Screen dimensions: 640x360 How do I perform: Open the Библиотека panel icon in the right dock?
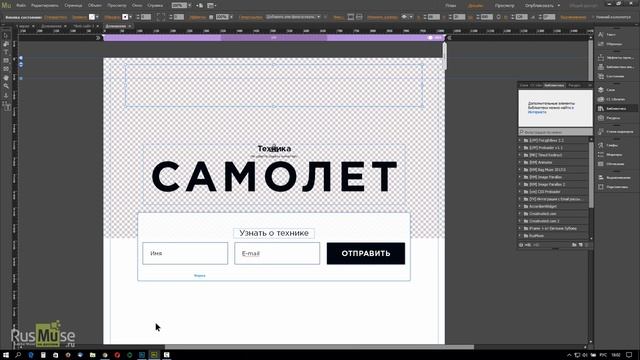(601, 109)
